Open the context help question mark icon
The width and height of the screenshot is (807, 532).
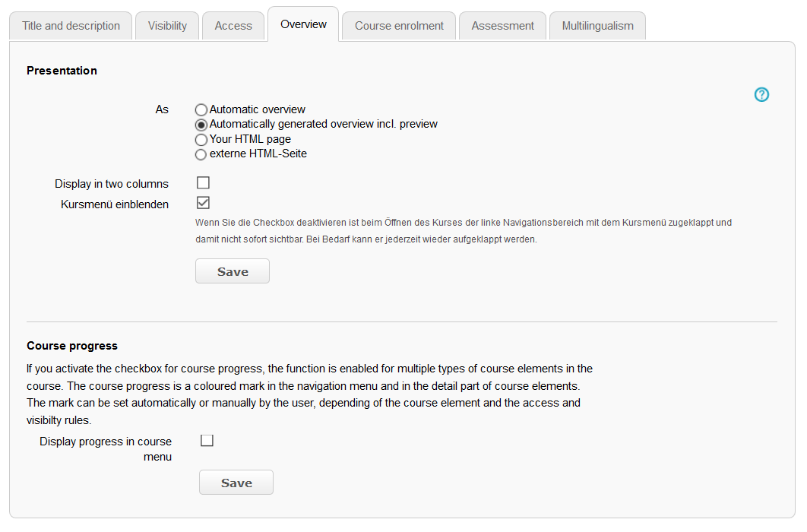pos(761,94)
